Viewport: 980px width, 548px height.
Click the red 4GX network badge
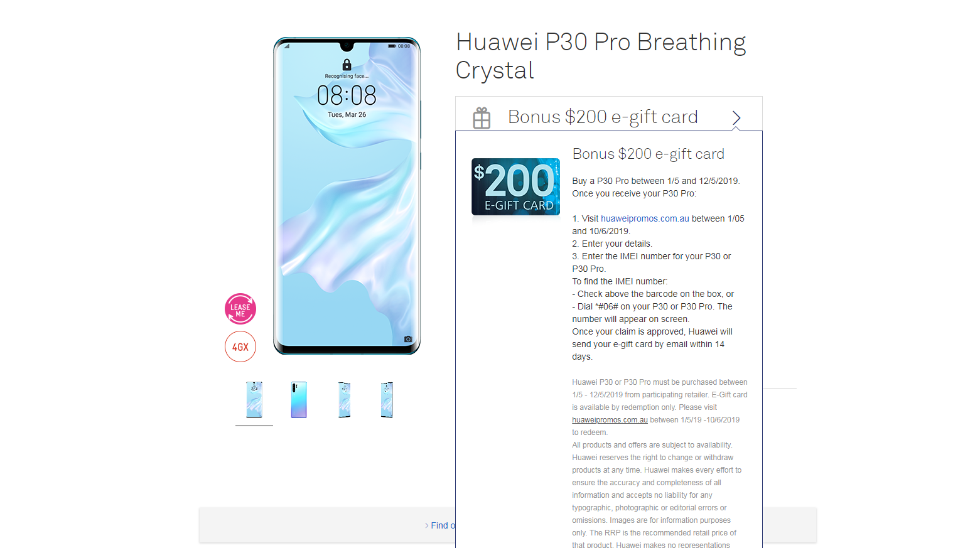click(240, 347)
